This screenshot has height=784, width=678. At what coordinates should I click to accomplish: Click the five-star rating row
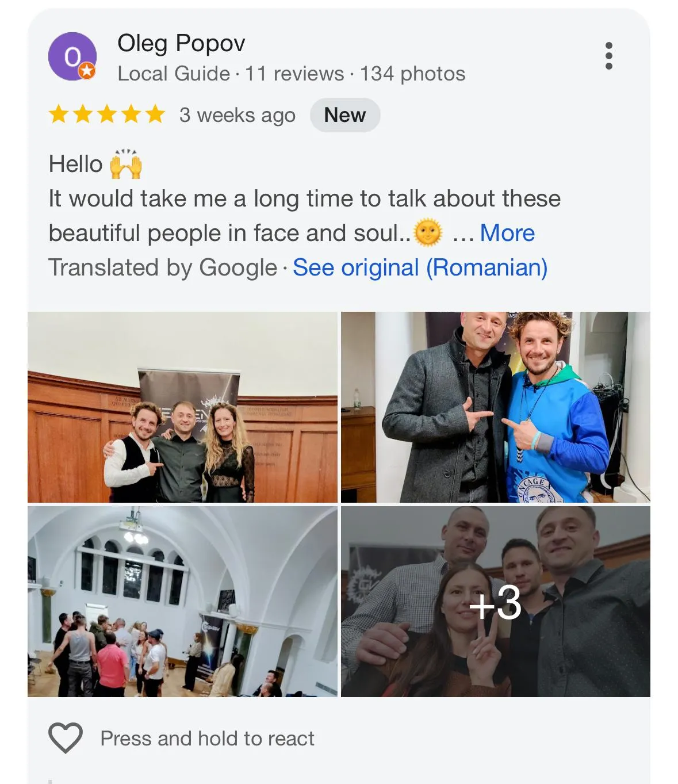click(x=108, y=114)
